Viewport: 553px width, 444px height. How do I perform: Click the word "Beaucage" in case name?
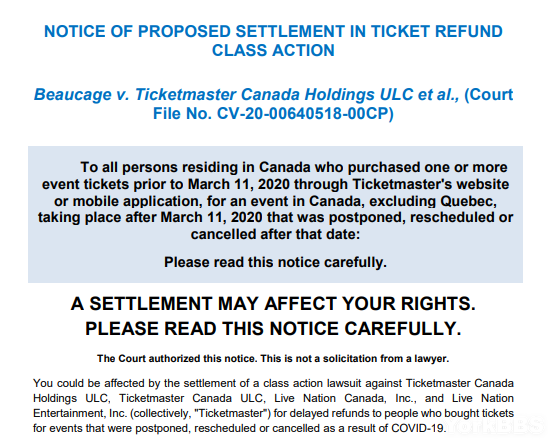pyautogui.click(x=73, y=95)
